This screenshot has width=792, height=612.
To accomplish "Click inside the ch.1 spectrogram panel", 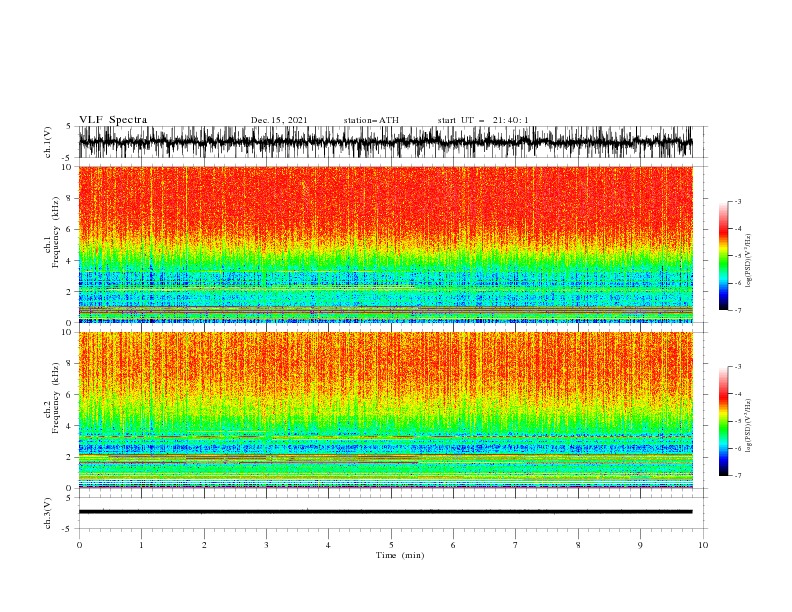I will click(x=385, y=244).
